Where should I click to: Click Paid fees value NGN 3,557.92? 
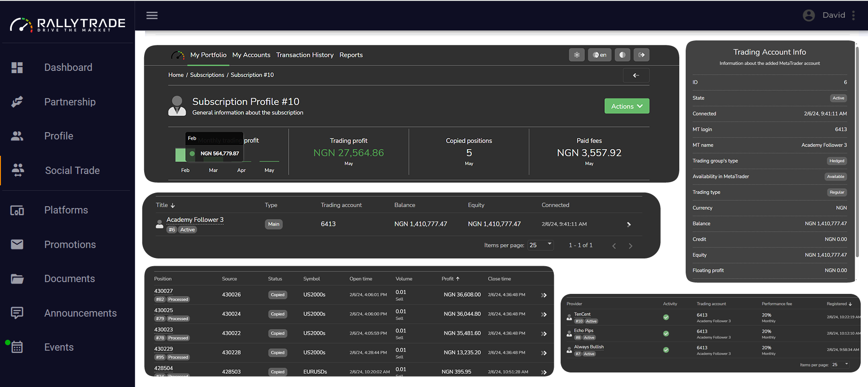[x=589, y=153]
